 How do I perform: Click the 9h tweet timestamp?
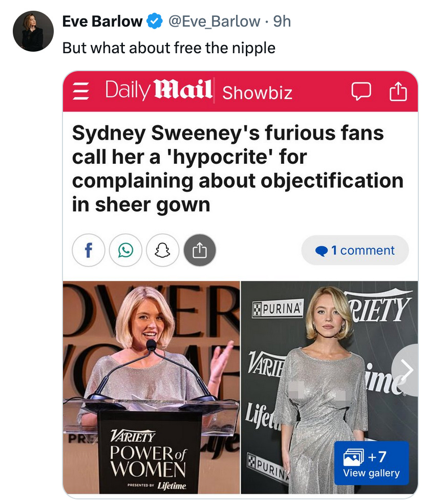coord(282,21)
